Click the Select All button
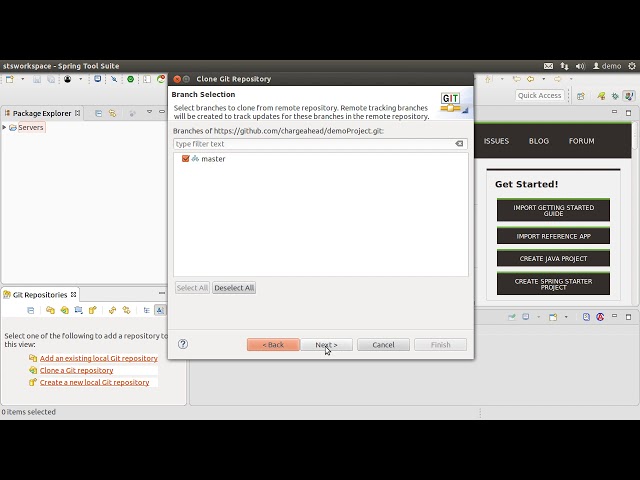The height and width of the screenshot is (480, 640). [x=192, y=288]
